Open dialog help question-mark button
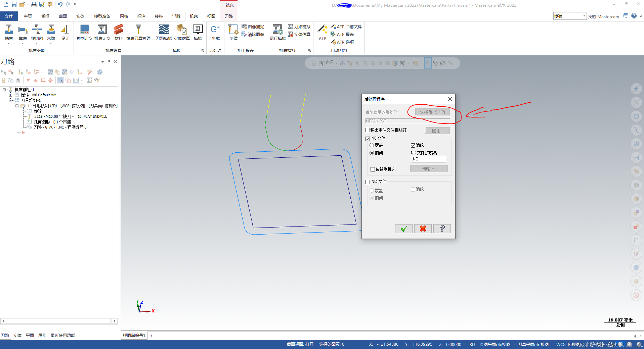The image size is (644, 349). point(442,229)
